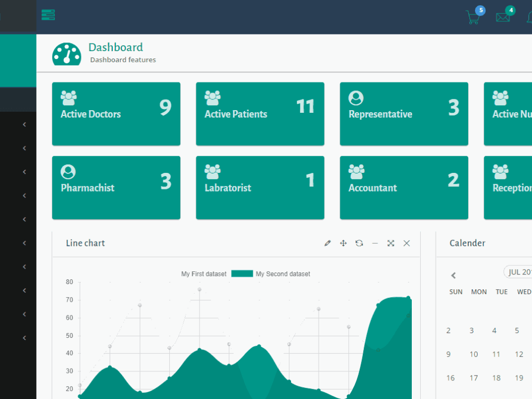Click the Active Patients summary card
The width and height of the screenshot is (532, 399).
(260, 114)
